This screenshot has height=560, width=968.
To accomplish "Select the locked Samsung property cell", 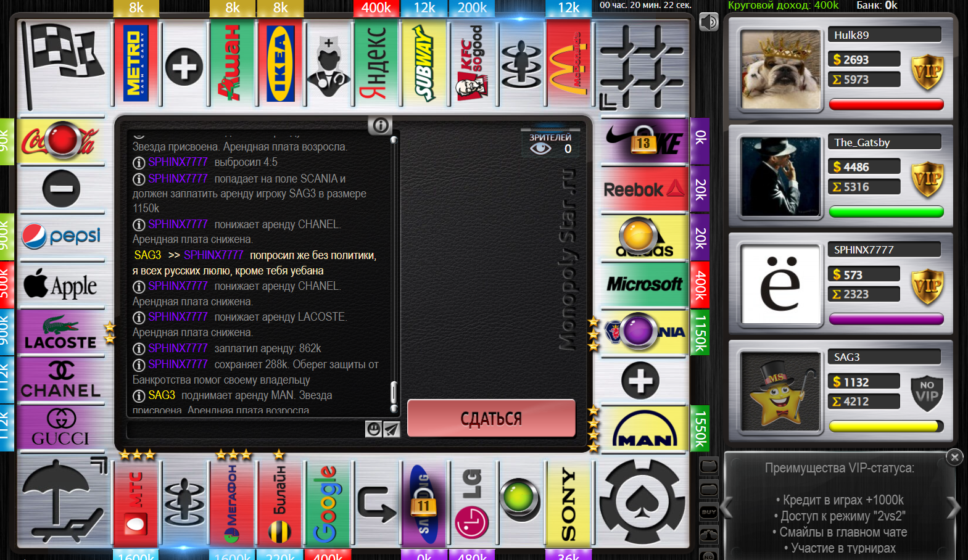I will tap(424, 503).
